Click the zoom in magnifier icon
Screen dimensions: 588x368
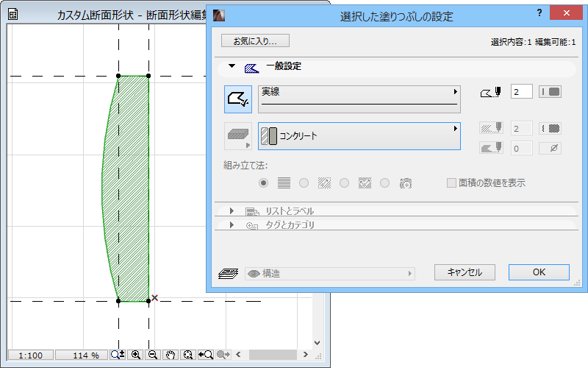(136, 355)
